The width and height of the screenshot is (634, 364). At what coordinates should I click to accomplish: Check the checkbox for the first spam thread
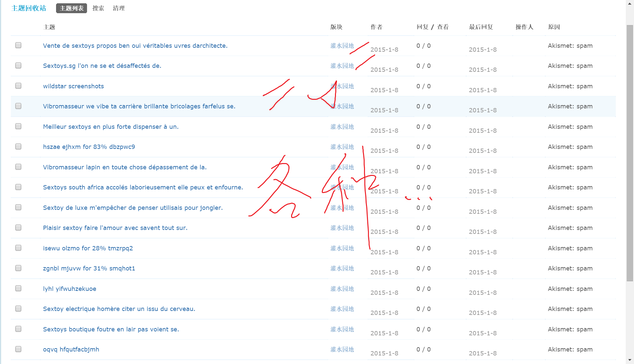click(x=18, y=45)
